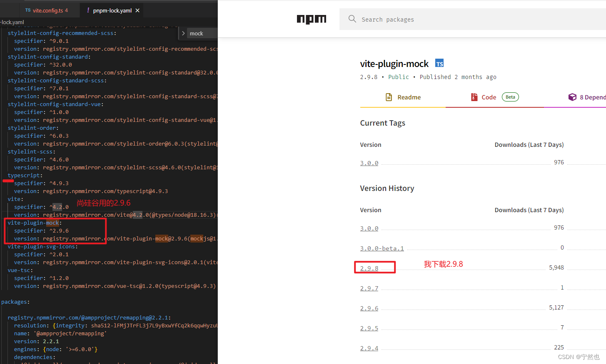Click version: 2.2.1 line in packages section

[x=36, y=342]
